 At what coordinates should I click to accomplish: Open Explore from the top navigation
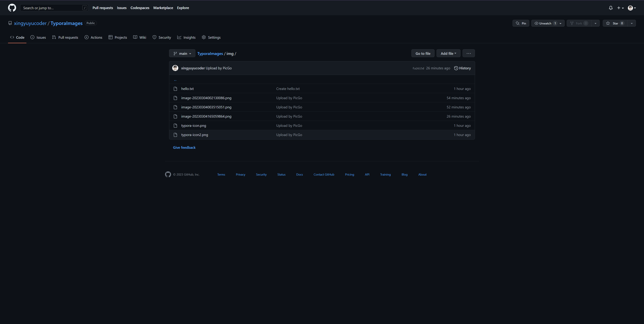(x=183, y=8)
